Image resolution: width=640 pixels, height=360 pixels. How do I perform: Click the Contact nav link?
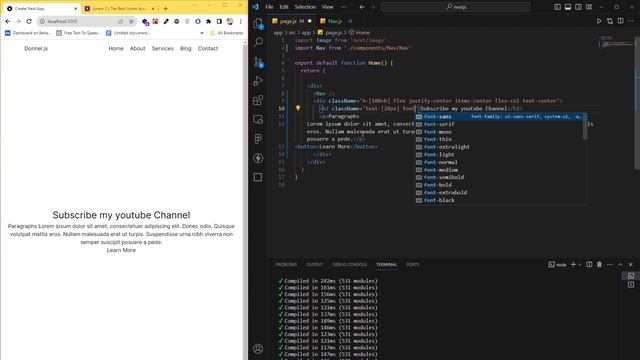pyautogui.click(x=208, y=49)
